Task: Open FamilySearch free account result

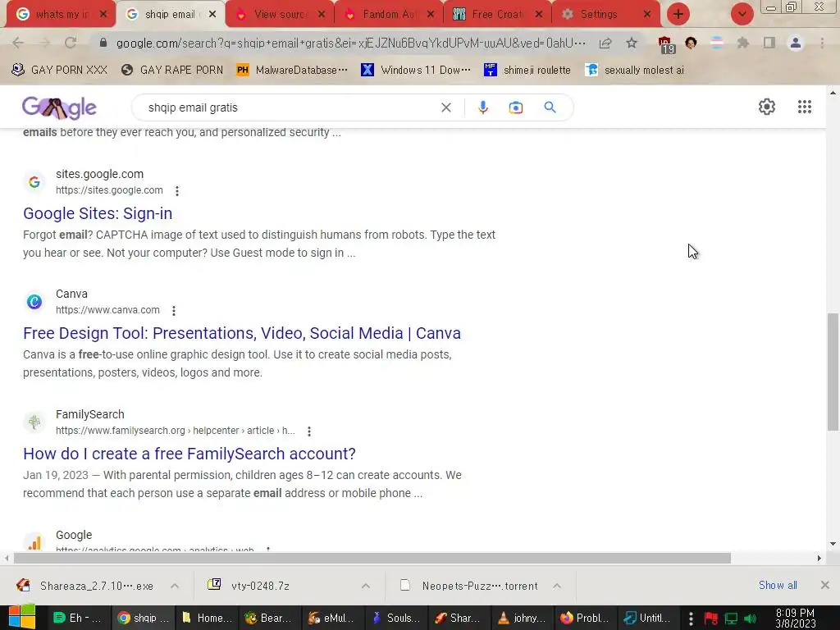Action: click(189, 454)
